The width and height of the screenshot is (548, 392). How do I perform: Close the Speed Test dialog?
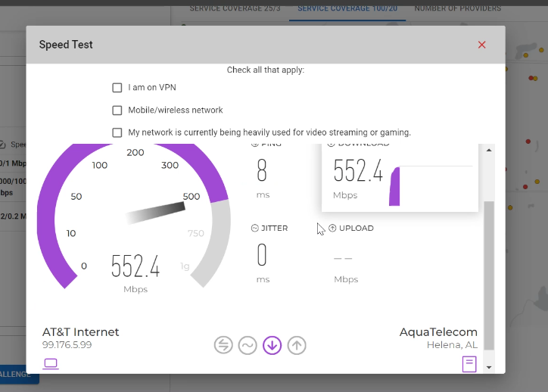(482, 45)
